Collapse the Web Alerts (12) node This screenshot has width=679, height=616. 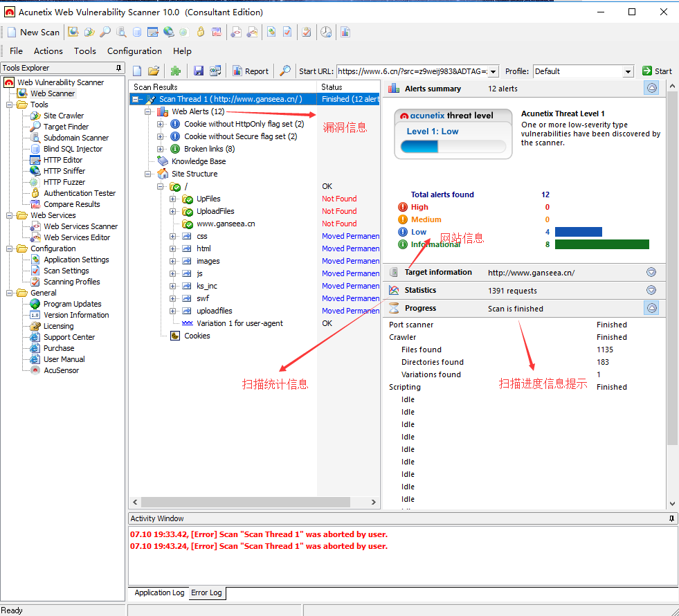(147, 111)
